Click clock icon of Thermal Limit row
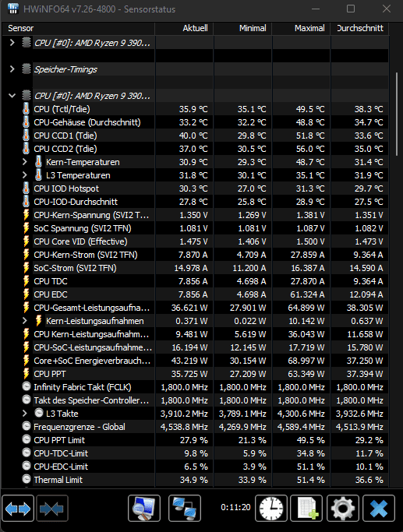Screen dimensions: 403x532 tap(27, 479)
